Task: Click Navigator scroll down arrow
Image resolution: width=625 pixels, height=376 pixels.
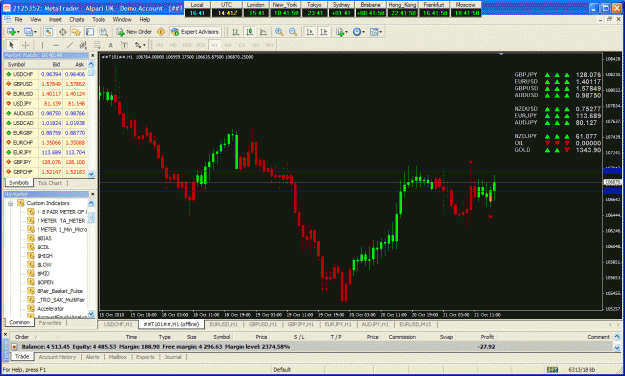Action: (91, 314)
